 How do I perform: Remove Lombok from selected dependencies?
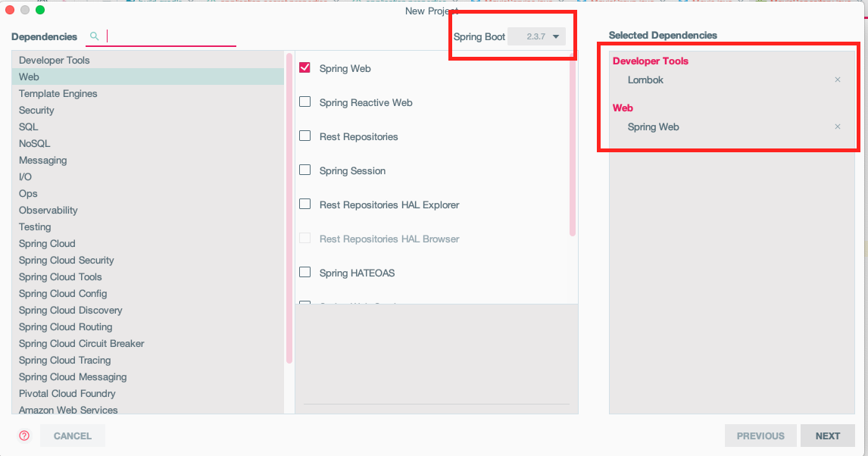tap(838, 80)
